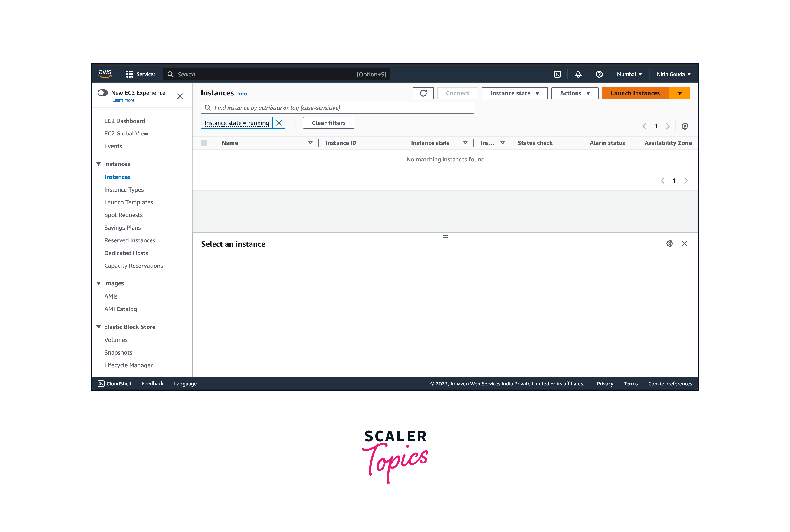Click the help question mark icon
This screenshot has width=790, height=532.
[599, 74]
